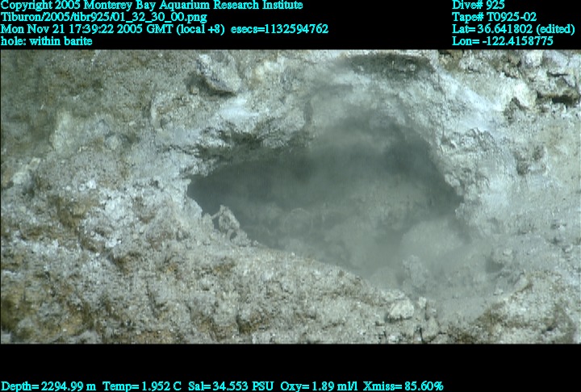Select the salinity "Sal= 34.553 PSU"
The width and height of the screenshot is (581, 392).
[231, 386]
